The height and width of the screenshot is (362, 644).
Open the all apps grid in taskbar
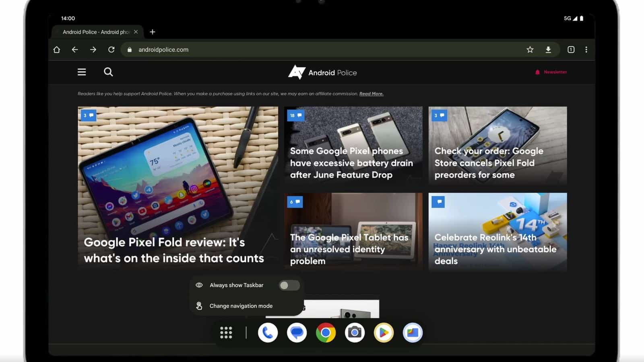click(x=226, y=333)
